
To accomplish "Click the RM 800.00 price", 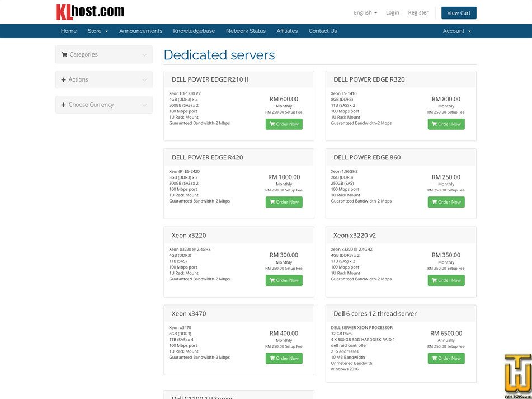I will (x=446, y=99).
